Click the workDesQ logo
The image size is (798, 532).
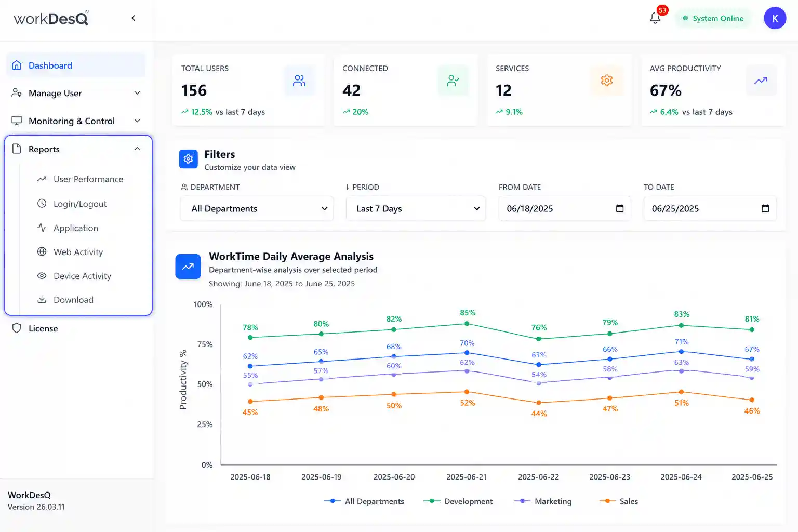(51, 19)
